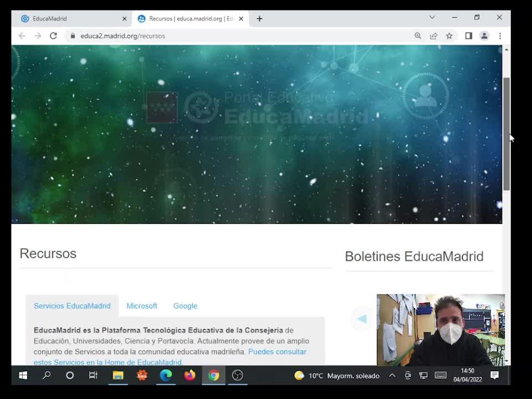The height and width of the screenshot is (399, 532).
Task: Share this page icon
Action: click(x=433, y=36)
